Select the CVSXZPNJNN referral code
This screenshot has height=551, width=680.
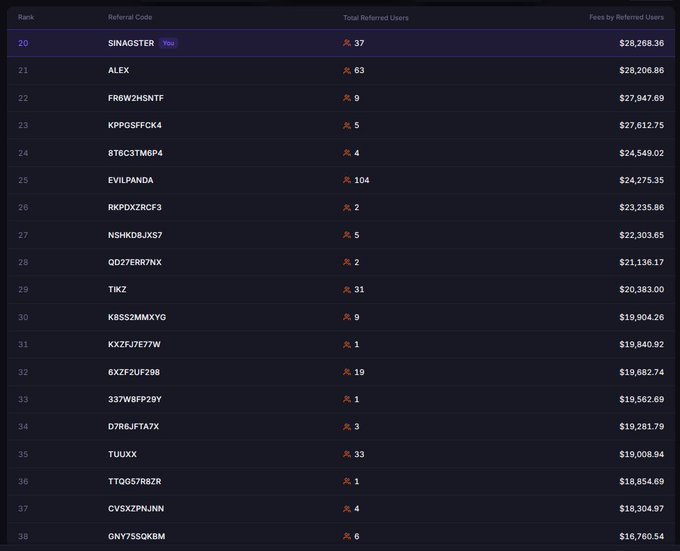pyautogui.click(x=136, y=509)
